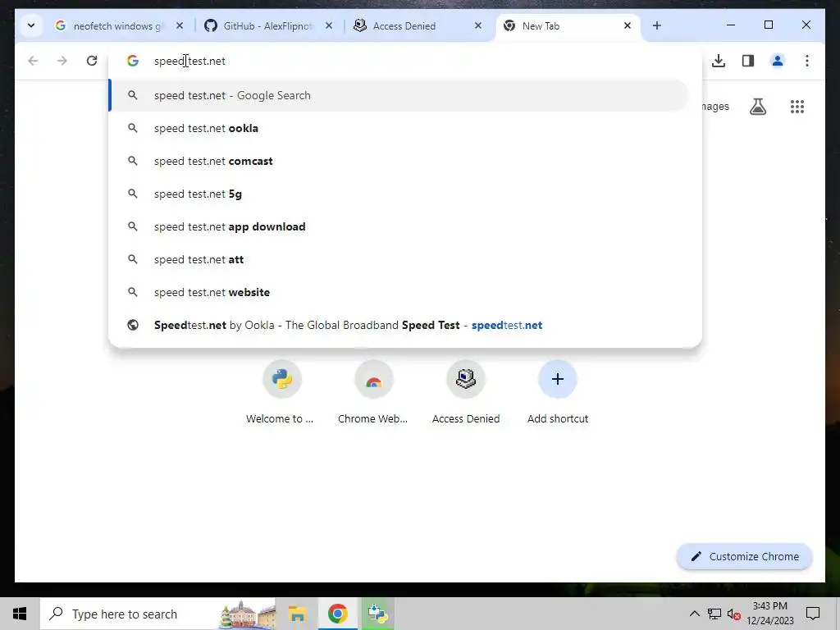Open a new tab with plus button
The height and width of the screenshot is (630, 840).
pyautogui.click(x=657, y=25)
